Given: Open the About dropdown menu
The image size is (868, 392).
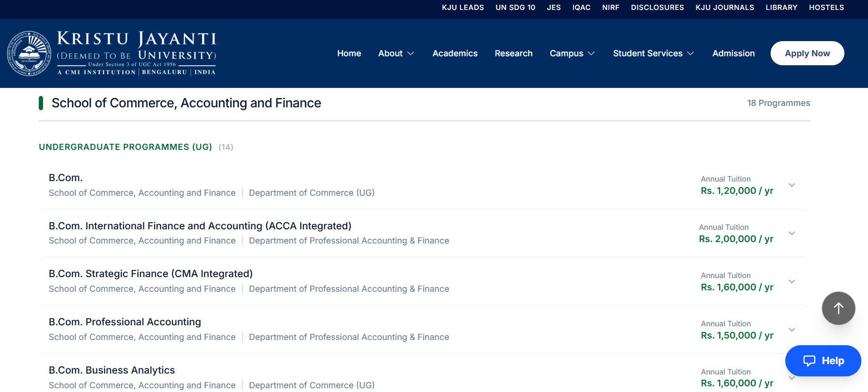Looking at the screenshot, I should (396, 53).
